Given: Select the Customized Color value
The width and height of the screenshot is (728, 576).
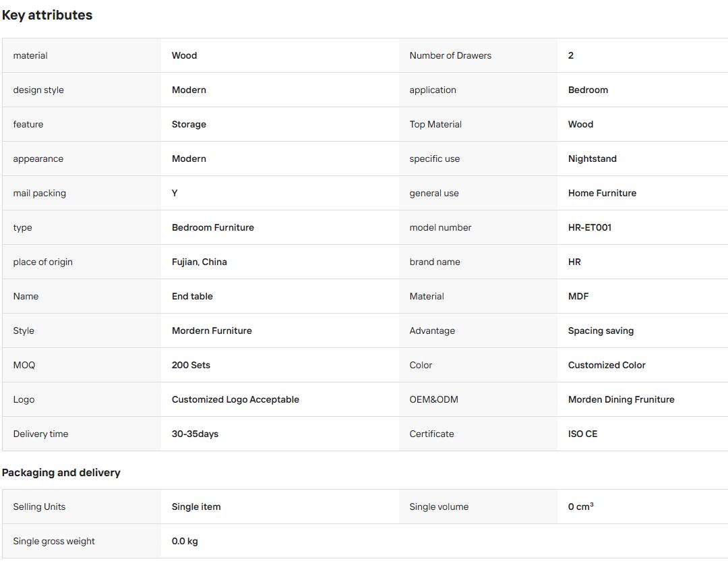Looking at the screenshot, I should (x=607, y=365).
